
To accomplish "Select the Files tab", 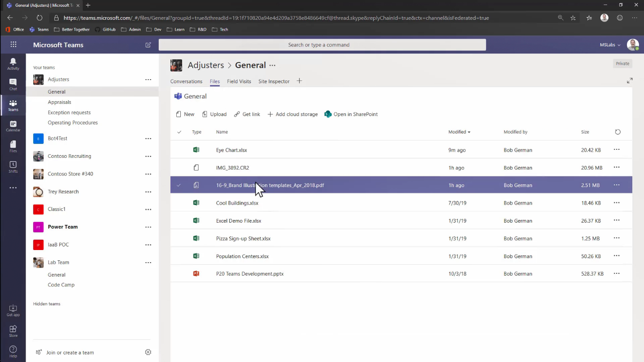I will coord(215,81).
